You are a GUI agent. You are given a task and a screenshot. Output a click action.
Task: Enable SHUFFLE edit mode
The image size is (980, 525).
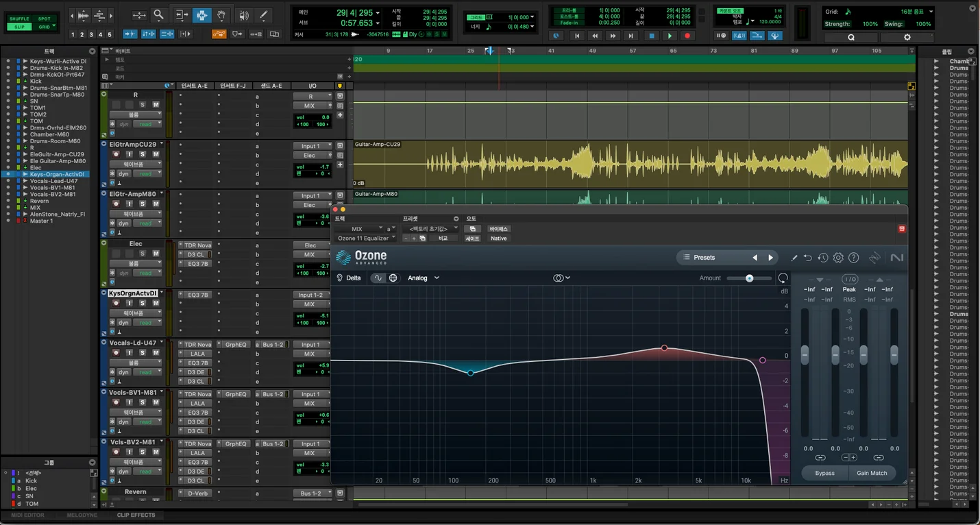coord(19,19)
